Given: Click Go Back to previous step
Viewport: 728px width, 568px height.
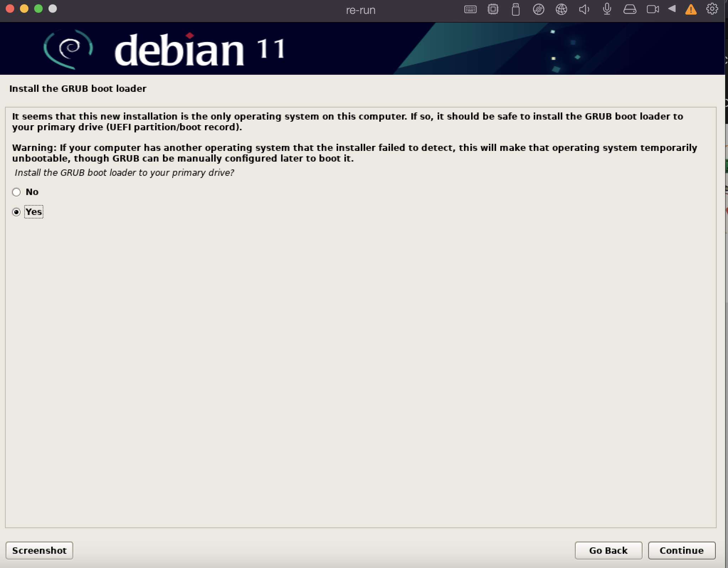Looking at the screenshot, I should pos(609,550).
